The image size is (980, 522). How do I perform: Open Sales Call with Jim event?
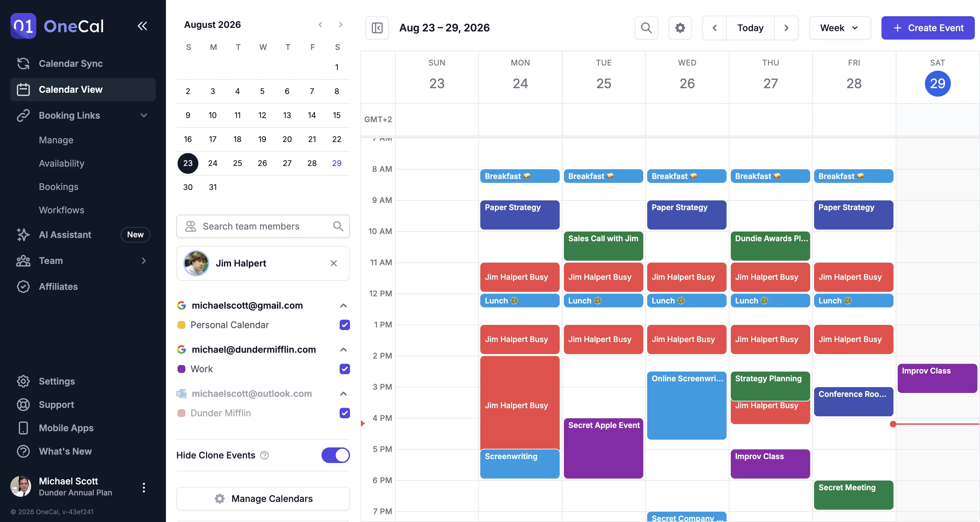[x=603, y=246]
